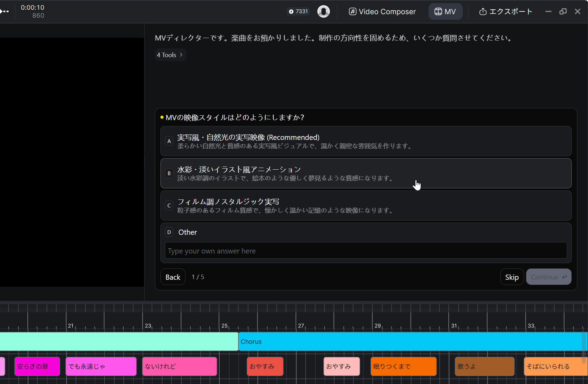Click the timeline ruler at bar 27
Viewport: 588px width, 384px height.
[x=301, y=325]
